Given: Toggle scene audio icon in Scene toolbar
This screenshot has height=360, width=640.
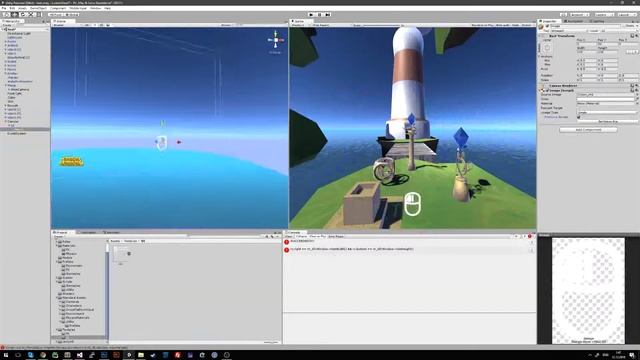Looking at the screenshot, I should click(x=102, y=25).
